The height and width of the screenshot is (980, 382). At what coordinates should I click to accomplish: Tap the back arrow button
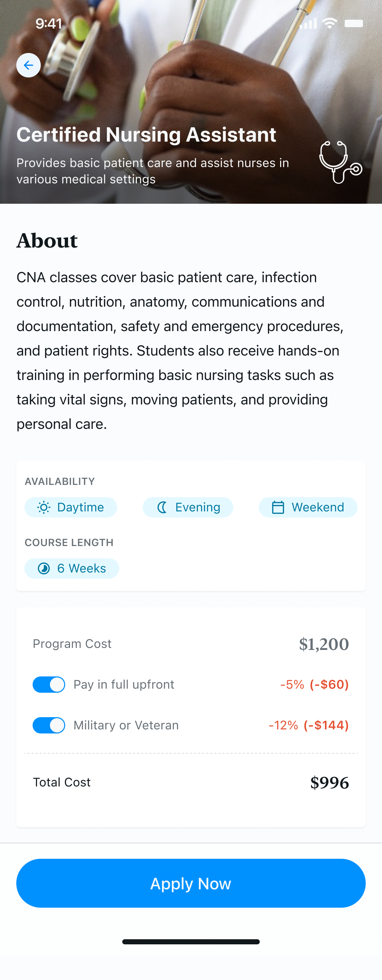29,66
